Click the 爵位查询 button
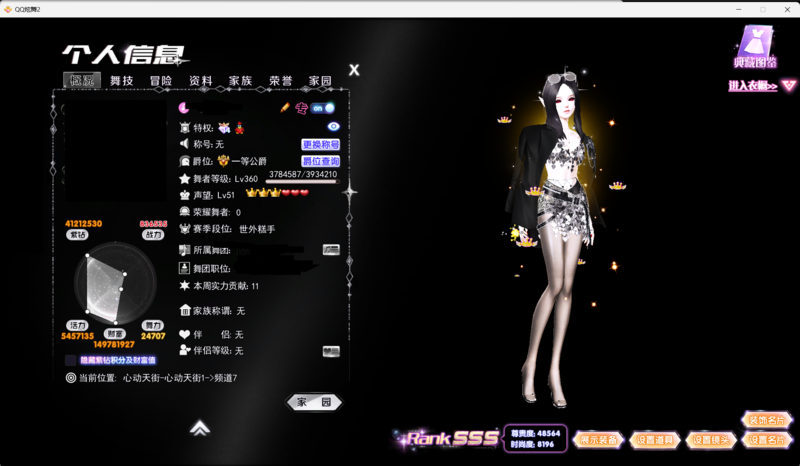800x466 pixels. (x=320, y=161)
